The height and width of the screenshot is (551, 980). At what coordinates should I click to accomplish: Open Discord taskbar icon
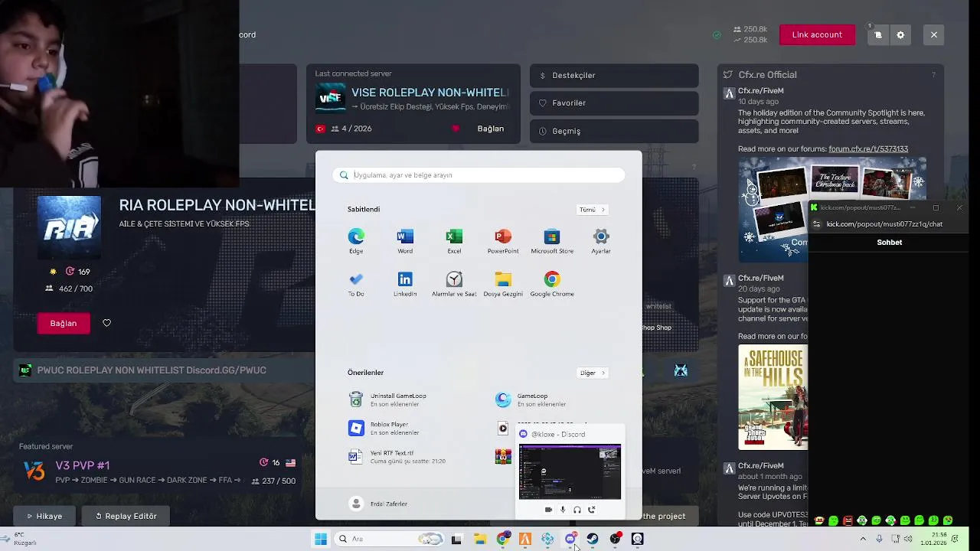click(x=570, y=539)
